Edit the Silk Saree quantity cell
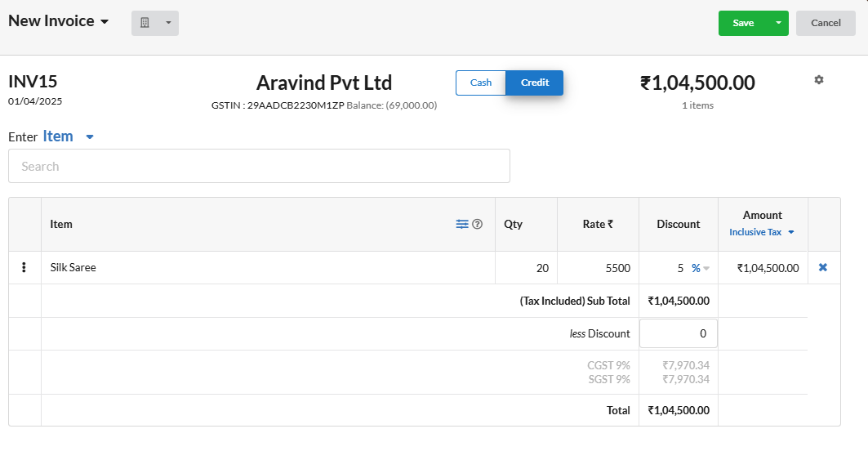The height and width of the screenshot is (469, 868). [526, 268]
